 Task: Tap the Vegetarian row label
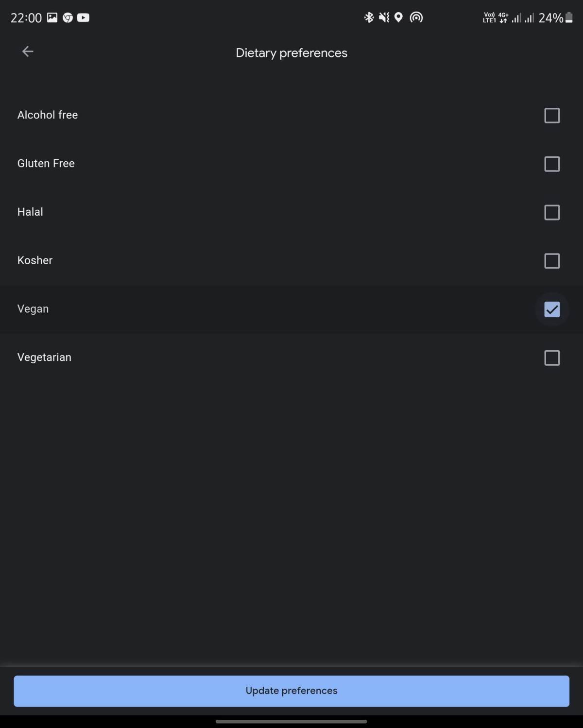click(x=44, y=357)
